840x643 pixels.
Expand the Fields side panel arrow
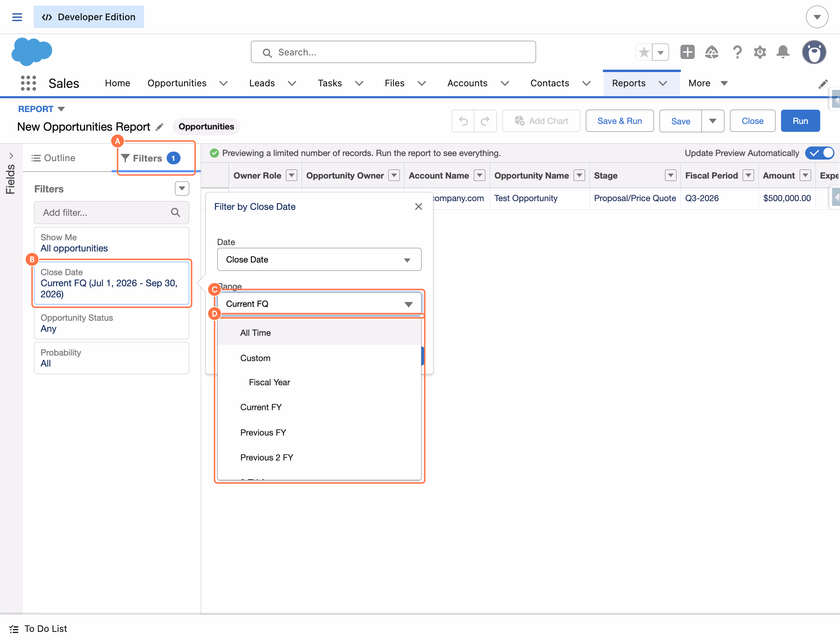tap(11, 156)
